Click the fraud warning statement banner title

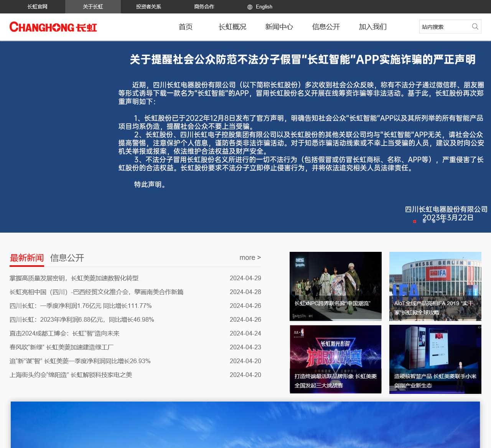click(303, 60)
